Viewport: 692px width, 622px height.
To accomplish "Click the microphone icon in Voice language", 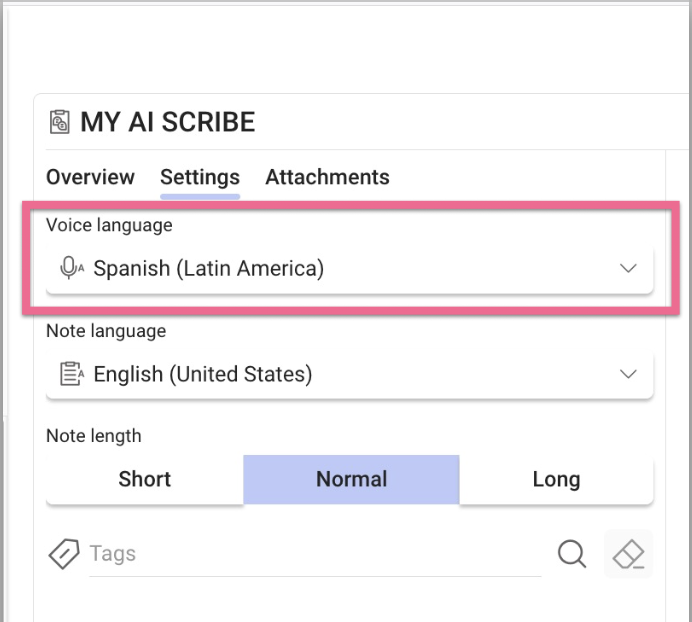I will coord(71,268).
